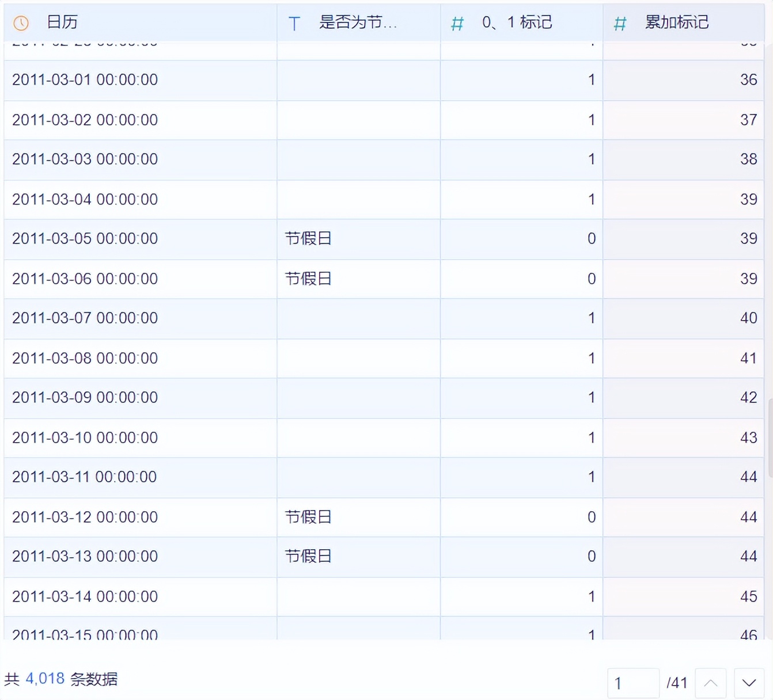Click the 4,018 total record count

coord(45,679)
